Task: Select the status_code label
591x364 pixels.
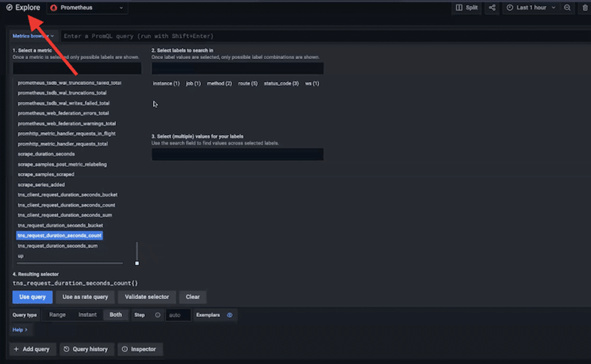Action: (x=281, y=83)
